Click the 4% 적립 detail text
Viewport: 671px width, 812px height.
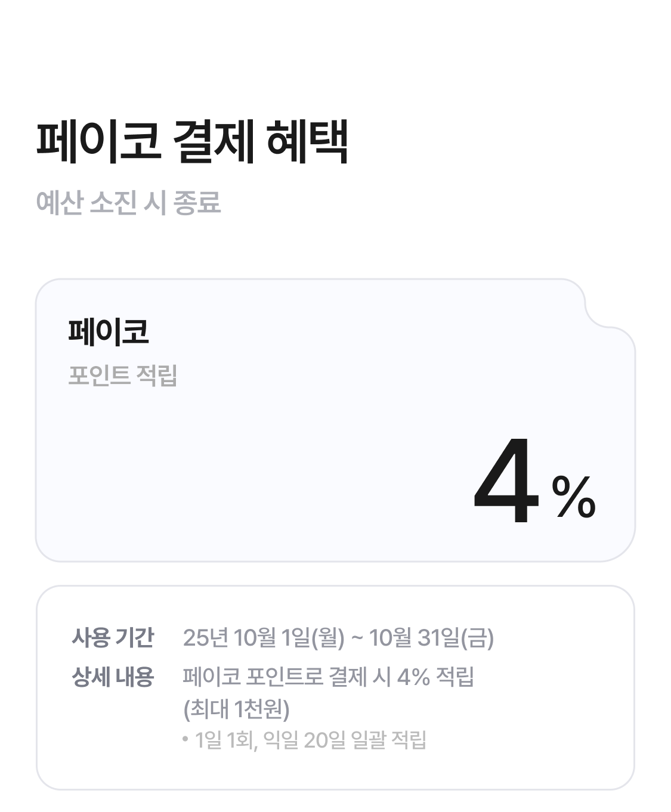click(x=435, y=677)
